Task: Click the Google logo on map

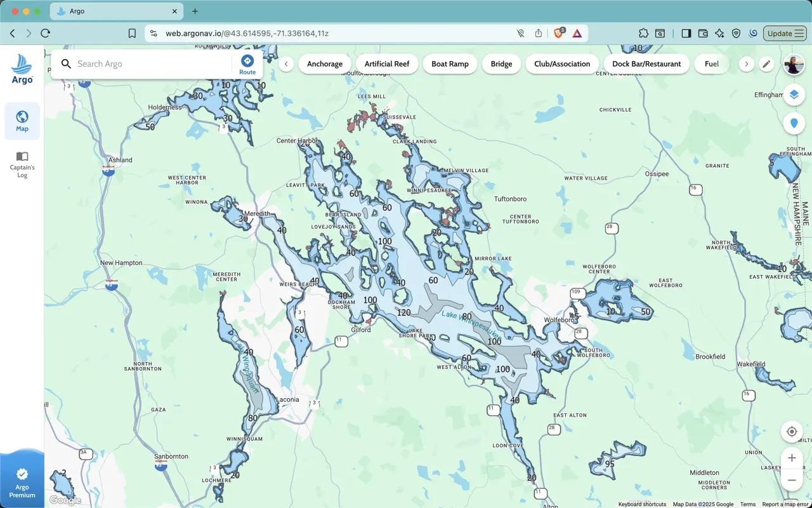Action: coord(65,500)
